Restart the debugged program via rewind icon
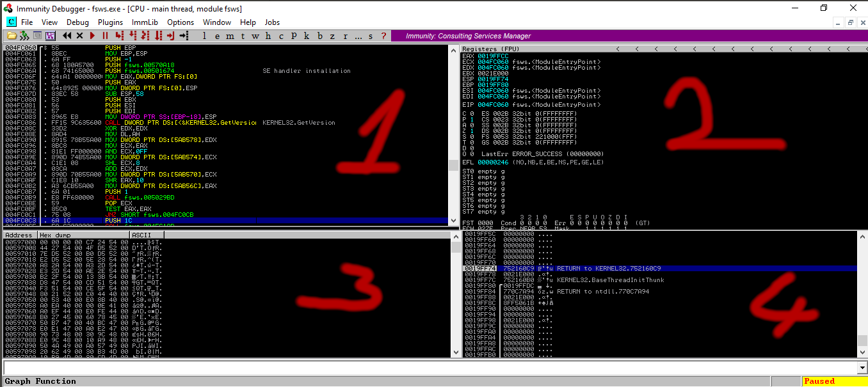Image resolution: width=868 pixels, height=387 pixels. pos(67,36)
